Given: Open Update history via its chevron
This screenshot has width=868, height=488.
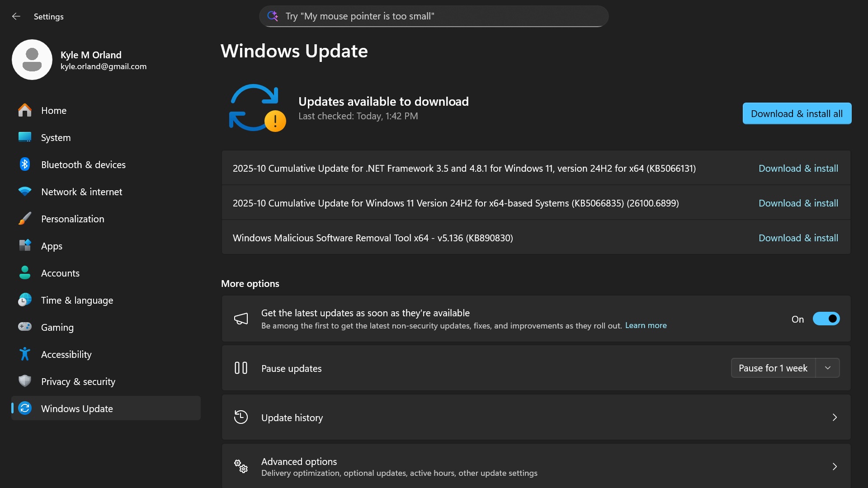Looking at the screenshot, I should pos(835,417).
